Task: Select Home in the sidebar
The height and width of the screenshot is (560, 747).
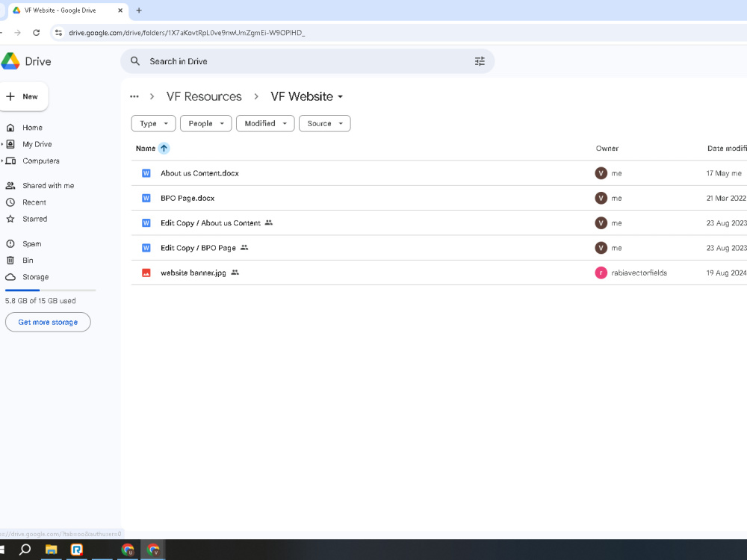Action: pos(32,128)
